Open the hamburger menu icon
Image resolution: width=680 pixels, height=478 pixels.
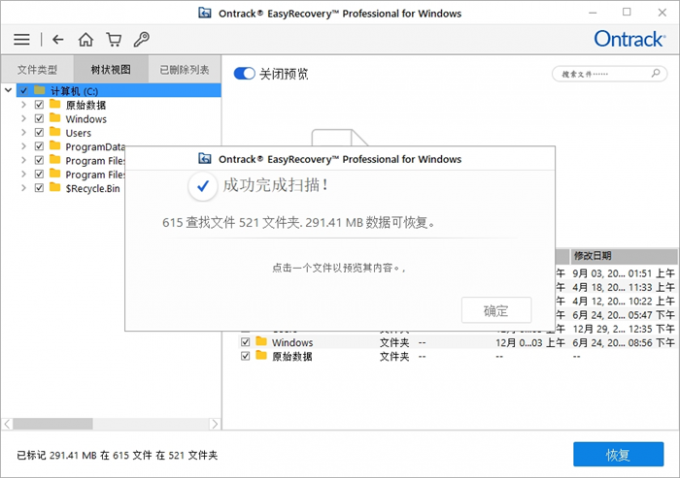click(22, 39)
